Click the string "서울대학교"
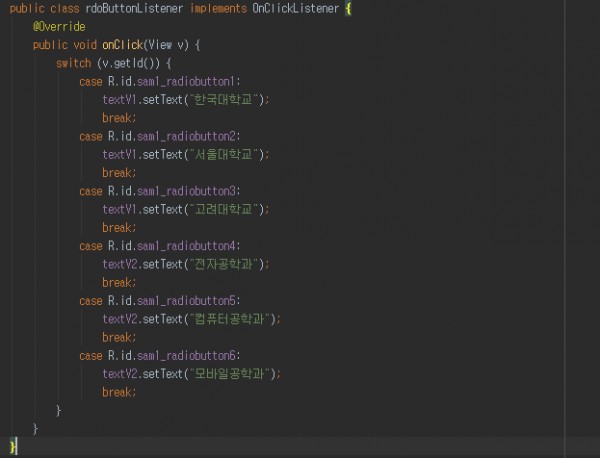600x458 pixels. pyautogui.click(x=224, y=154)
